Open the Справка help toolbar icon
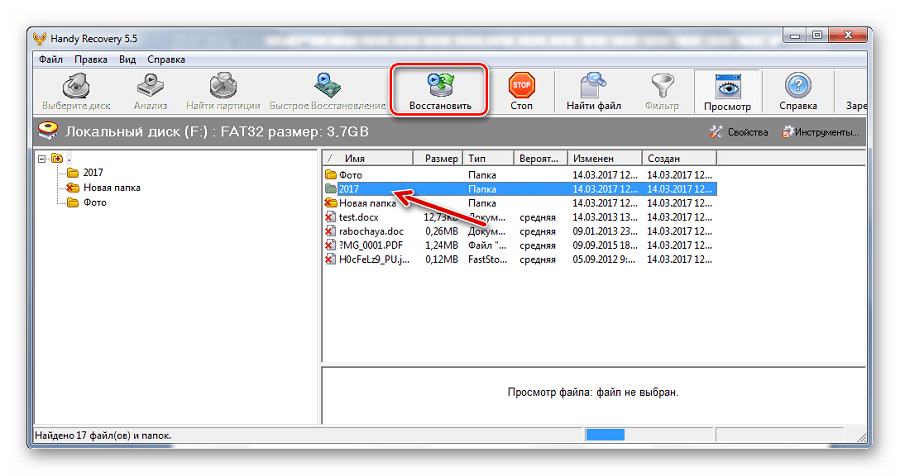 tap(798, 86)
